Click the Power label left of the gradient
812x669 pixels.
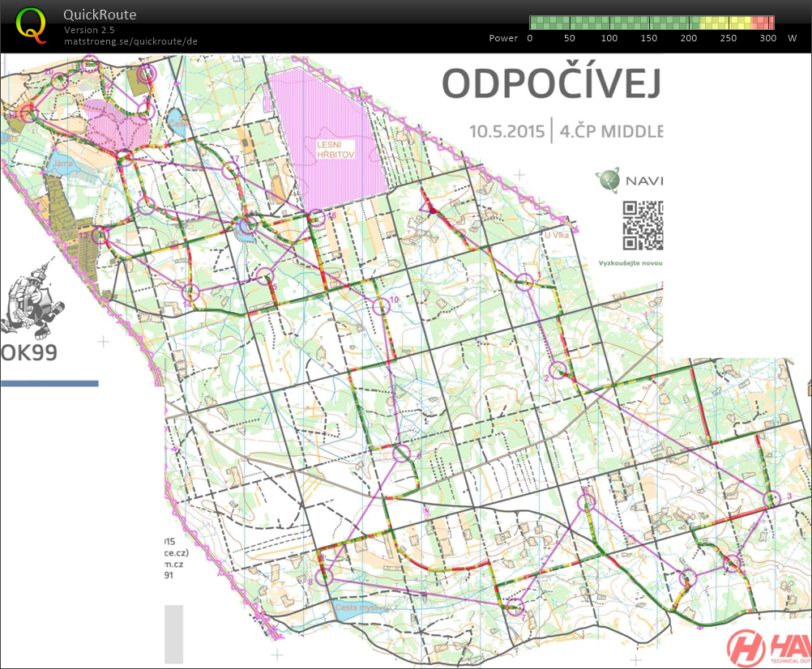(x=503, y=37)
